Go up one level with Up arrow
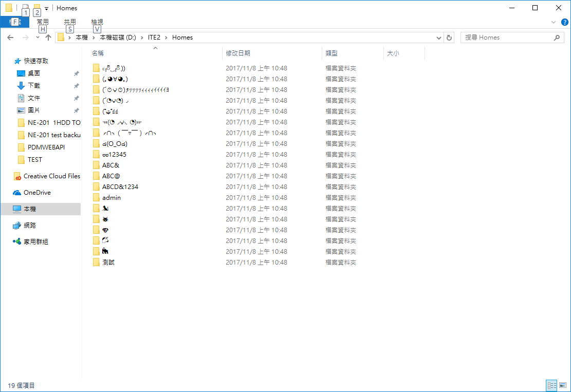 [48, 38]
